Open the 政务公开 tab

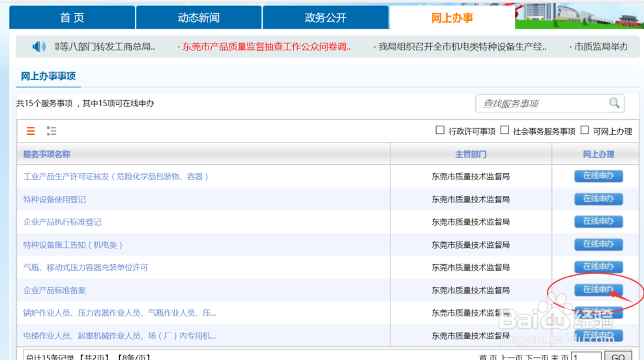click(x=325, y=18)
